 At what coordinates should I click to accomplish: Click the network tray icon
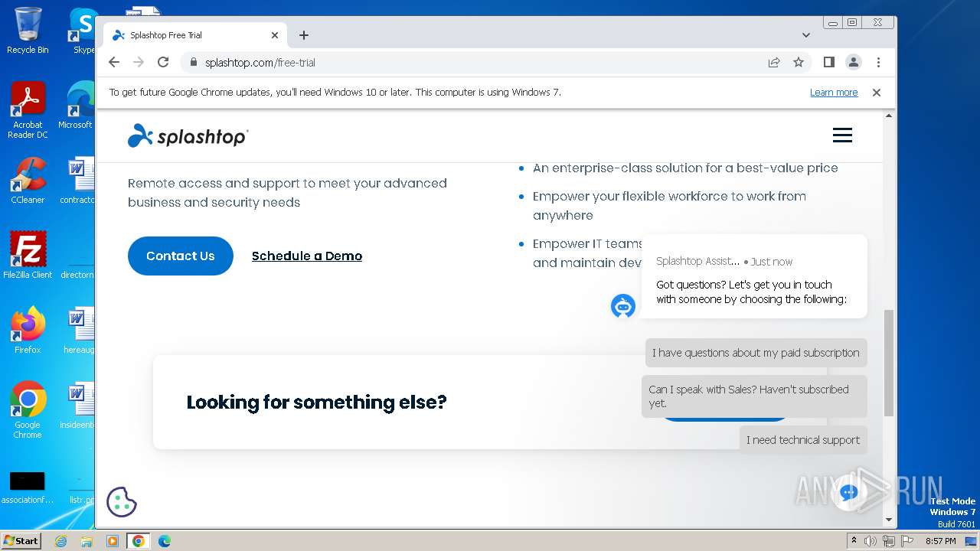pyautogui.click(x=889, y=541)
